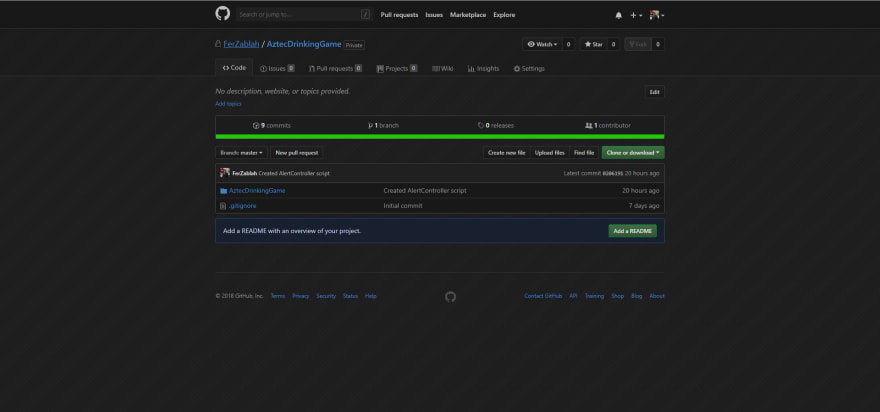
Task: Click the green language bar
Action: (x=440, y=136)
